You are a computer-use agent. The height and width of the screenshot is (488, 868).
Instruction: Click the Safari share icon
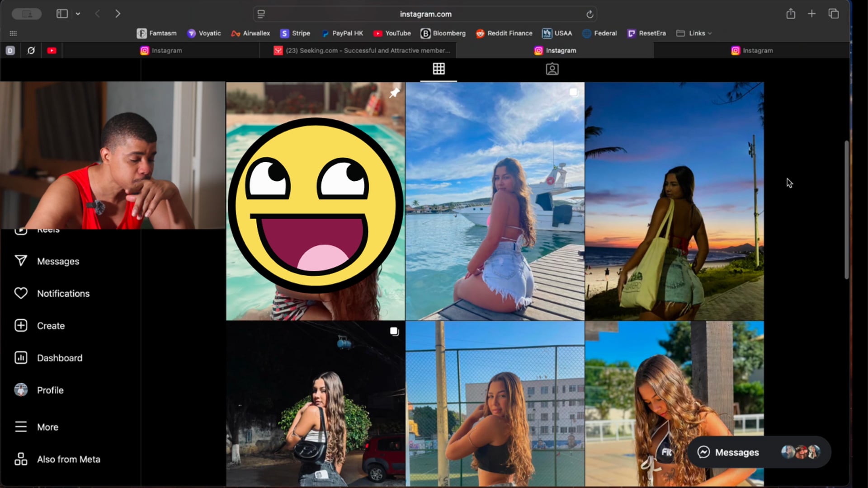click(x=790, y=14)
